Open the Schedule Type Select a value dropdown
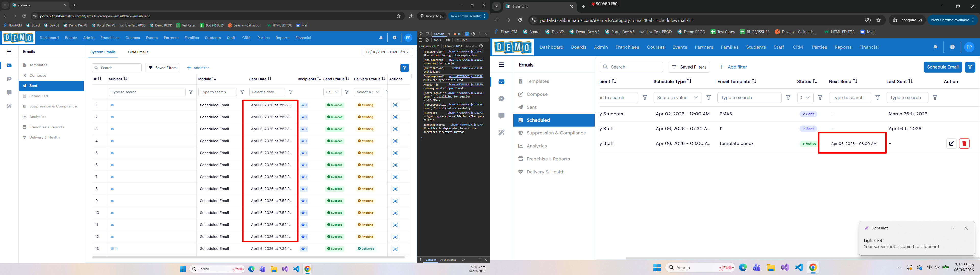The width and height of the screenshot is (980, 275). point(678,98)
